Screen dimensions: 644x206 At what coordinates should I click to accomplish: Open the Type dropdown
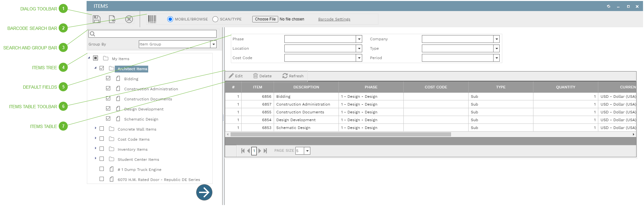coord(496,48)
